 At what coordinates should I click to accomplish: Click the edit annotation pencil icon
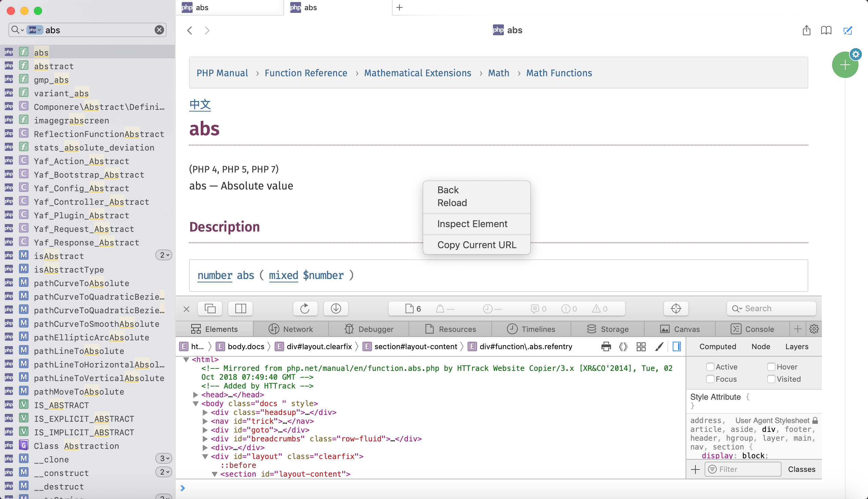(x=847, y=31)
